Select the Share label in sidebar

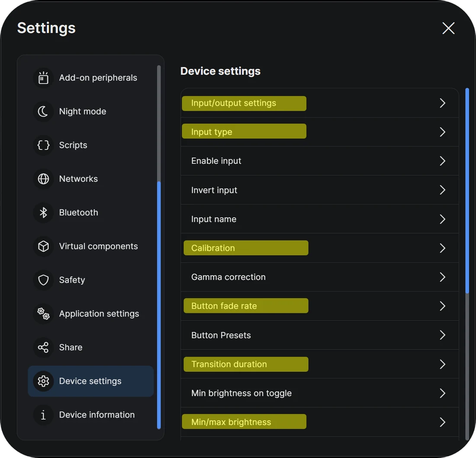point(71,348)
